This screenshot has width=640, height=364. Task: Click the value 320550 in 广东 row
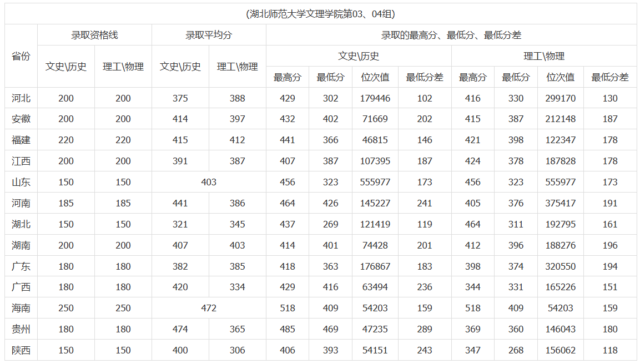click(561, 266)
